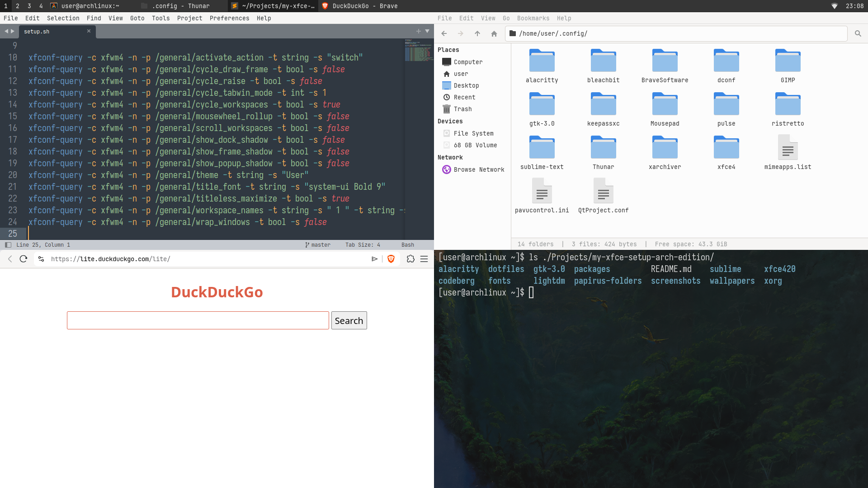Open Thunar Bookmarks menu
Image resolution: width=868 pixels, height=488 pixels.
coord(533,18)
